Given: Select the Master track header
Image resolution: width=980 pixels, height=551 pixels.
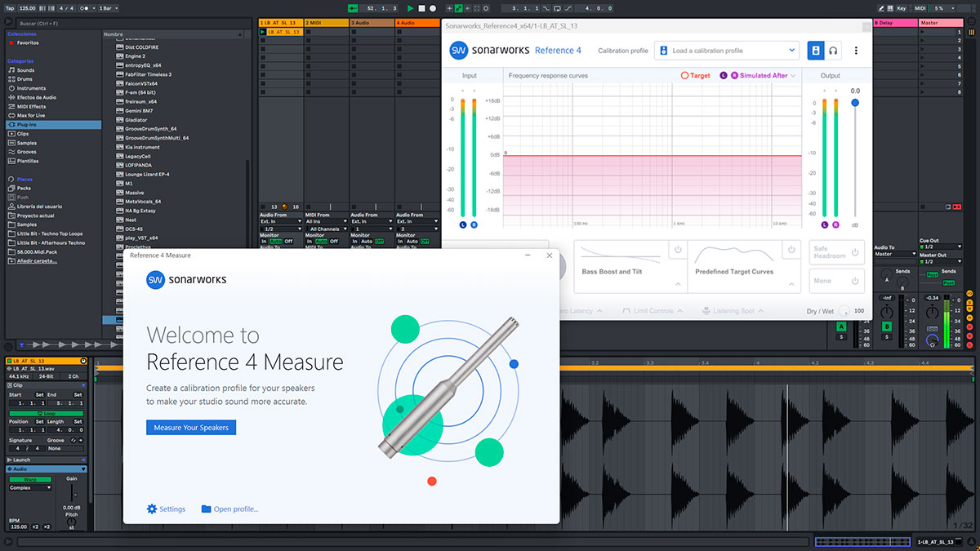Looking at the screenshot, I should pyautogui.click(x=940, y=23).
